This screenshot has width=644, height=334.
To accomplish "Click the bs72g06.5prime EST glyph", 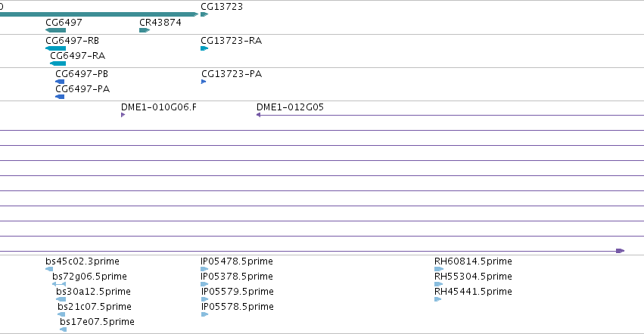I will tap(59, 284).
